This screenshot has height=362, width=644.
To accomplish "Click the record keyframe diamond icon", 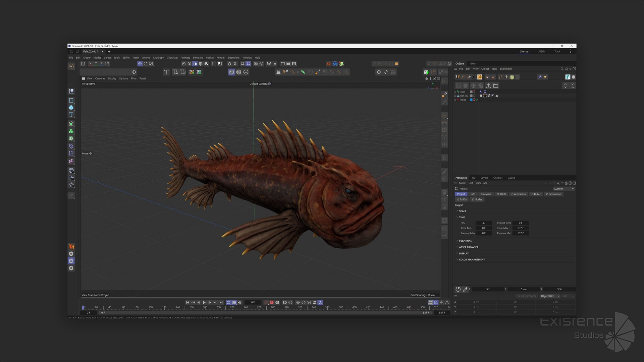I will pos(379,72).
